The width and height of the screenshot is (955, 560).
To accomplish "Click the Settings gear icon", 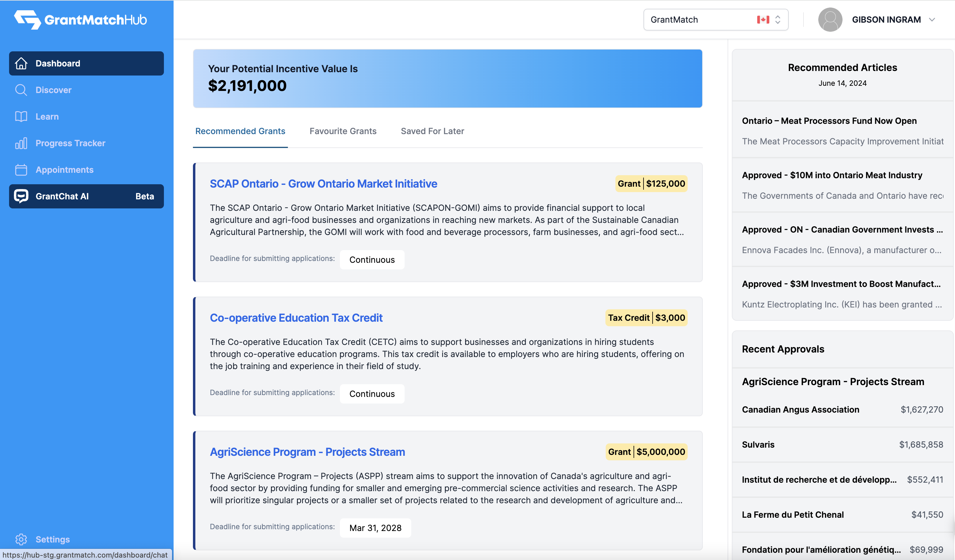I will (x=21, y=539).
